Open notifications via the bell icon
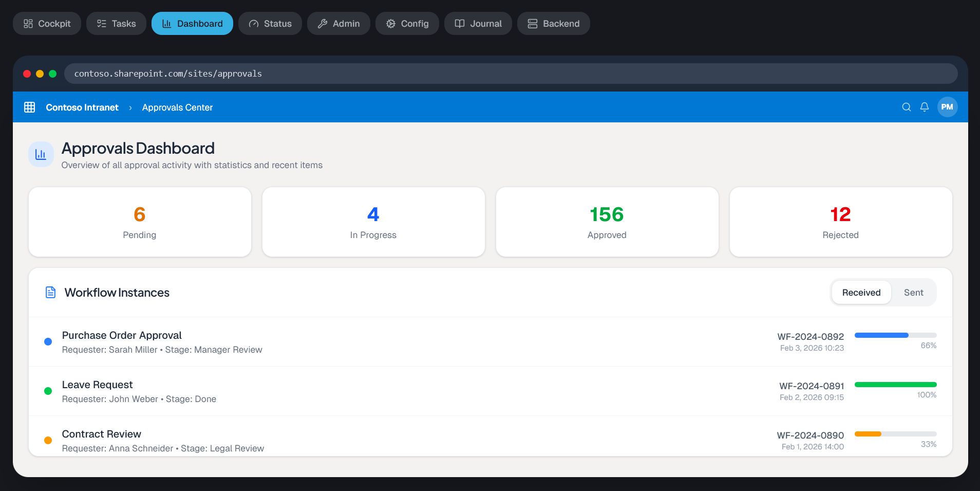Viewport: 980px width, 491px height. click(x=924, y=107)
